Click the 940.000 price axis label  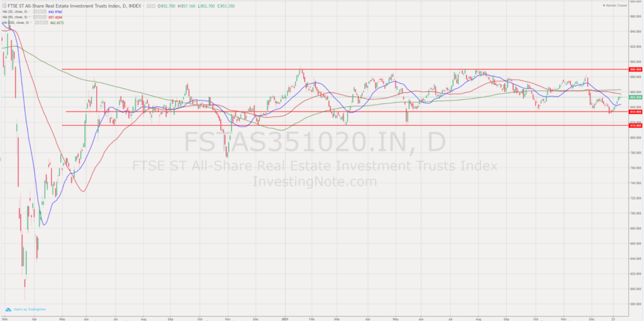(x=635, y=31)
